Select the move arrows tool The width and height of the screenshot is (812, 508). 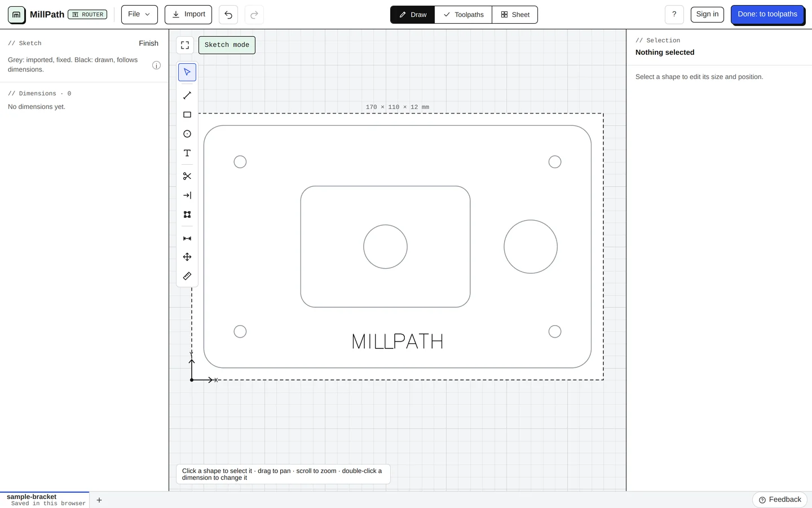(187, 257)
